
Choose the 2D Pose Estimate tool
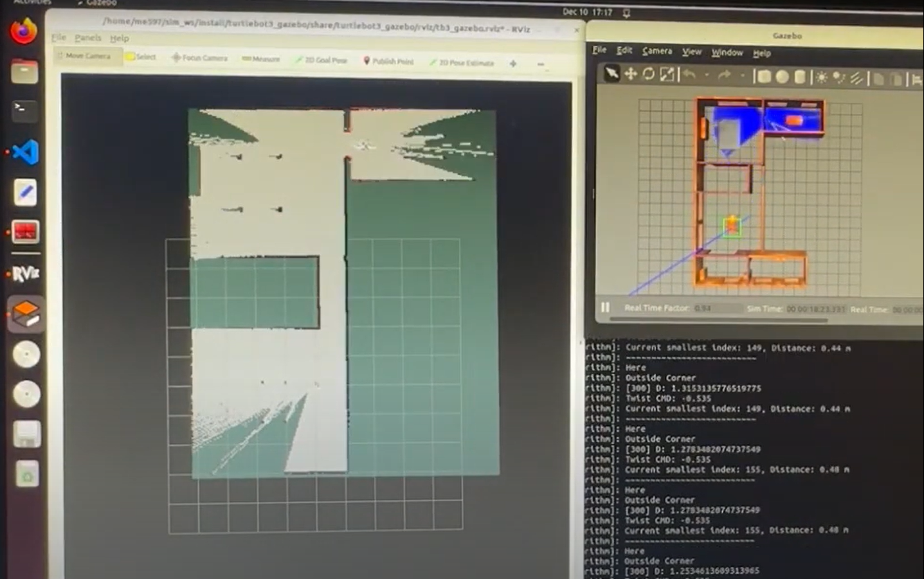462,62
